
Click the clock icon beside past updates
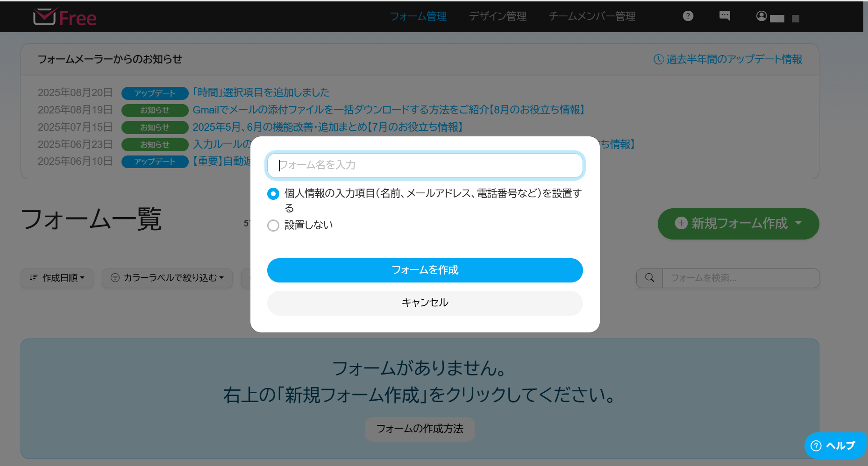[x=658, y=59]
